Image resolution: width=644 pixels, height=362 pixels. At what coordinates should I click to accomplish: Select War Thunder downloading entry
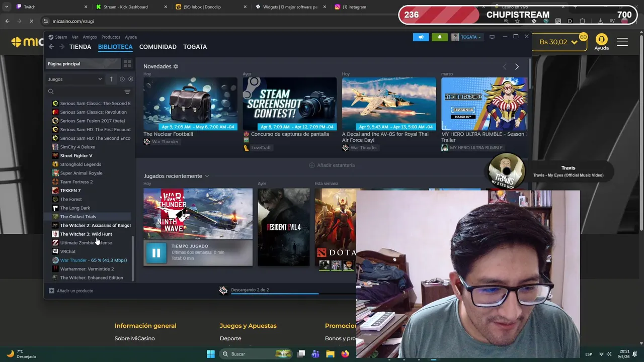(94, 260)
